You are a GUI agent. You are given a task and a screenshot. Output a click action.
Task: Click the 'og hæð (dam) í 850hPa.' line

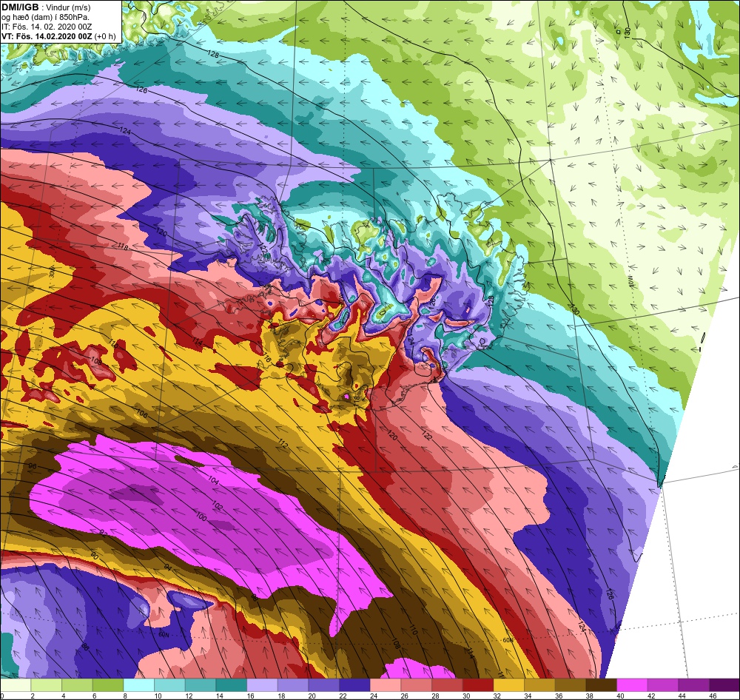tap(46, 18)
